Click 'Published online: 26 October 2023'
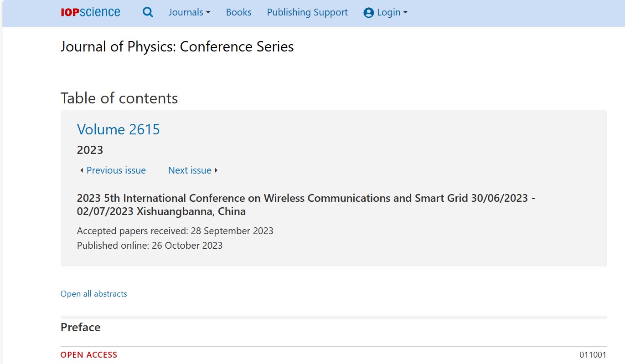625x364 pixels. 150,246
